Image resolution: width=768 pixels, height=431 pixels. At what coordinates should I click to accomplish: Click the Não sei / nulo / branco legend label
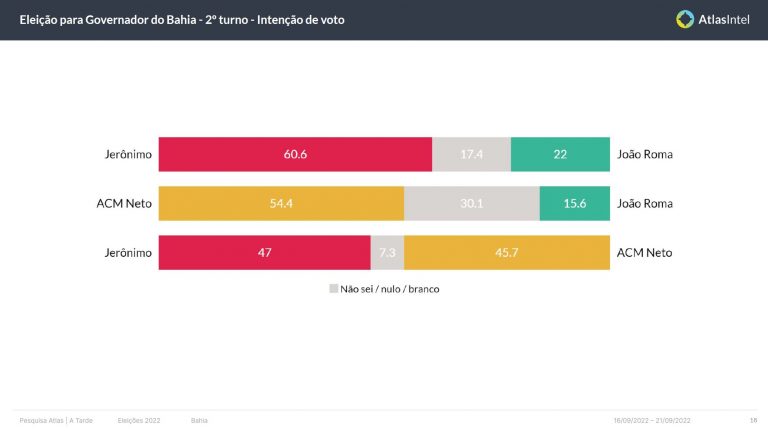389,289
